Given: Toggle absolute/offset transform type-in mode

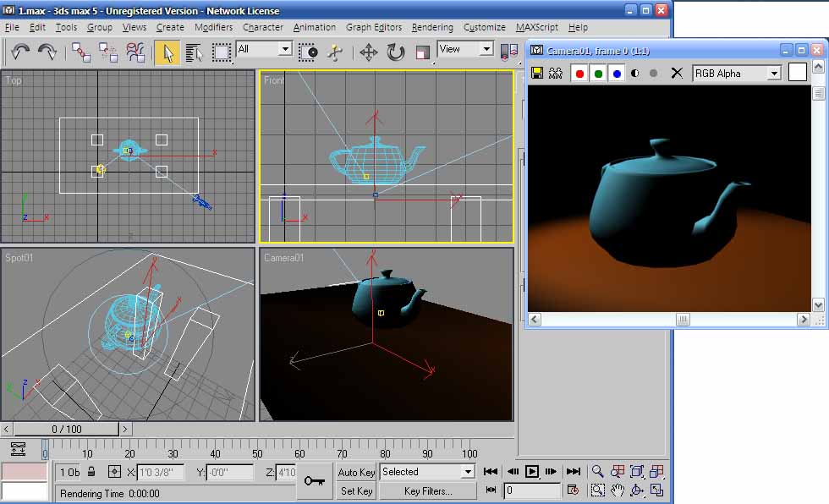Looking at the screenshot, I should (114, 472).
